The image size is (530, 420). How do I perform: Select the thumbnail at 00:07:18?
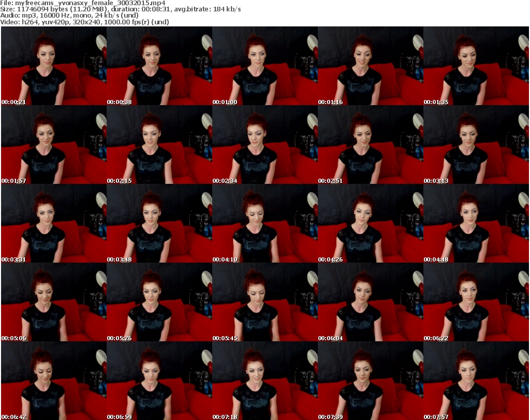click(264, 381)
